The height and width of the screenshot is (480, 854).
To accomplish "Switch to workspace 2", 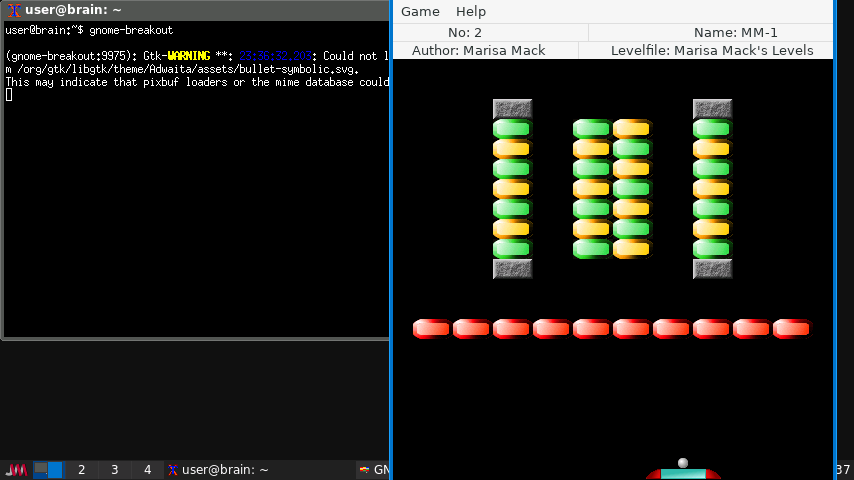I will (81, 470).
